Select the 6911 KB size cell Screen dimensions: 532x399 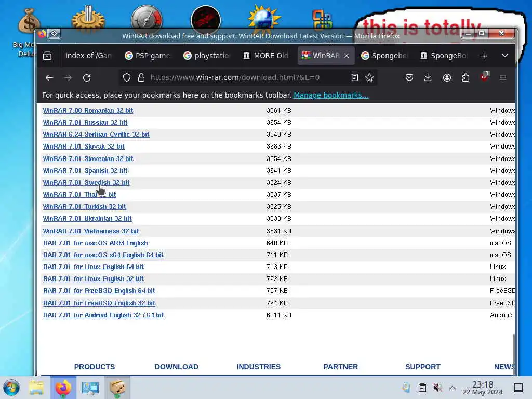pos(279,315)
